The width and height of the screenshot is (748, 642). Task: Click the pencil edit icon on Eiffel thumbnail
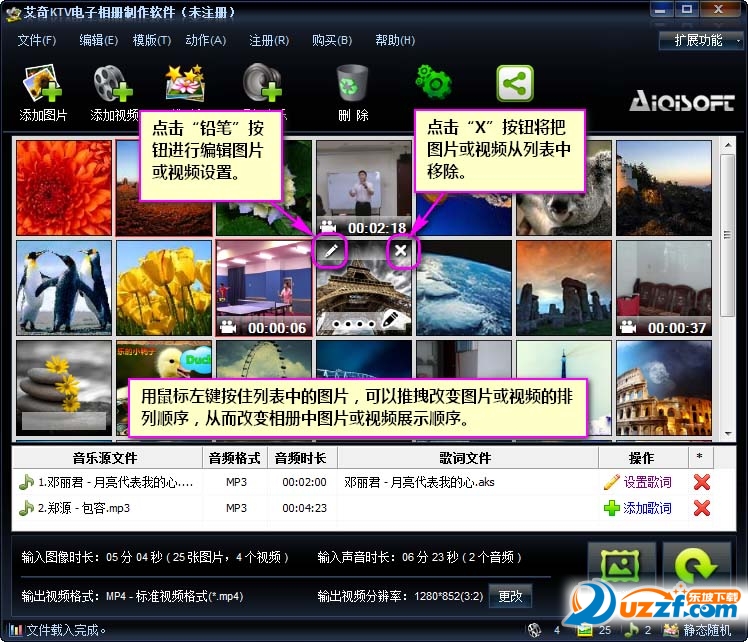331,250
